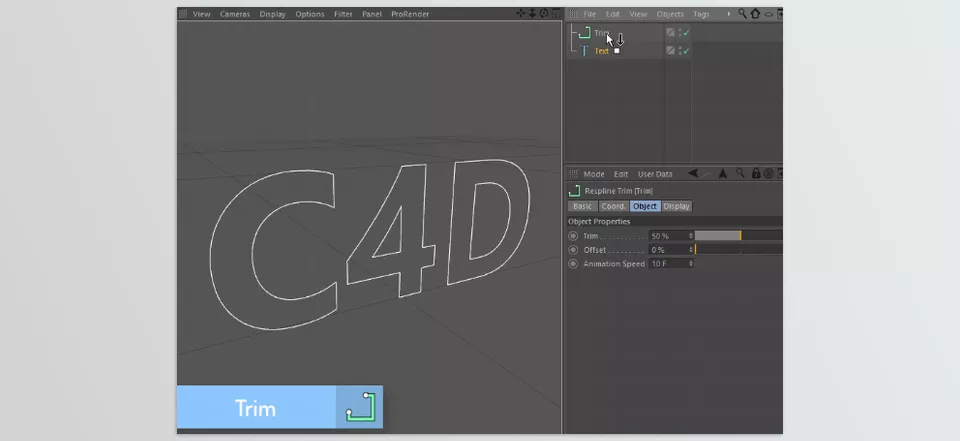The image size is (960, 441).
Task: Toggle keyframe circle for Offset parameter
Action: coord(573,250)
